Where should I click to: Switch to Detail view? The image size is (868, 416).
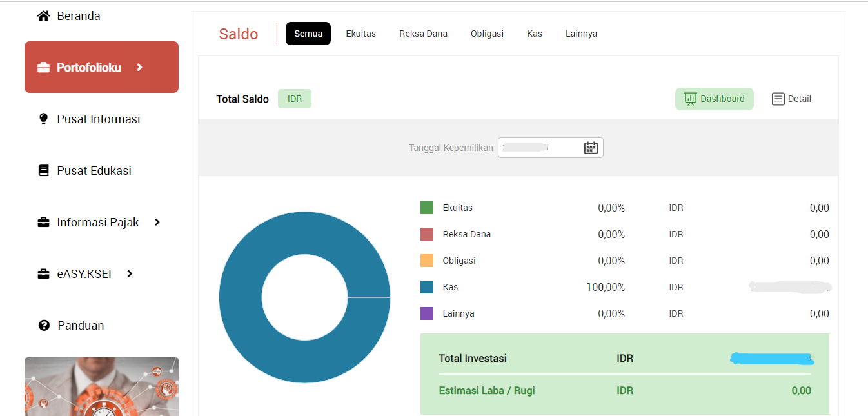pyautogui.click(x=791, y=99)
